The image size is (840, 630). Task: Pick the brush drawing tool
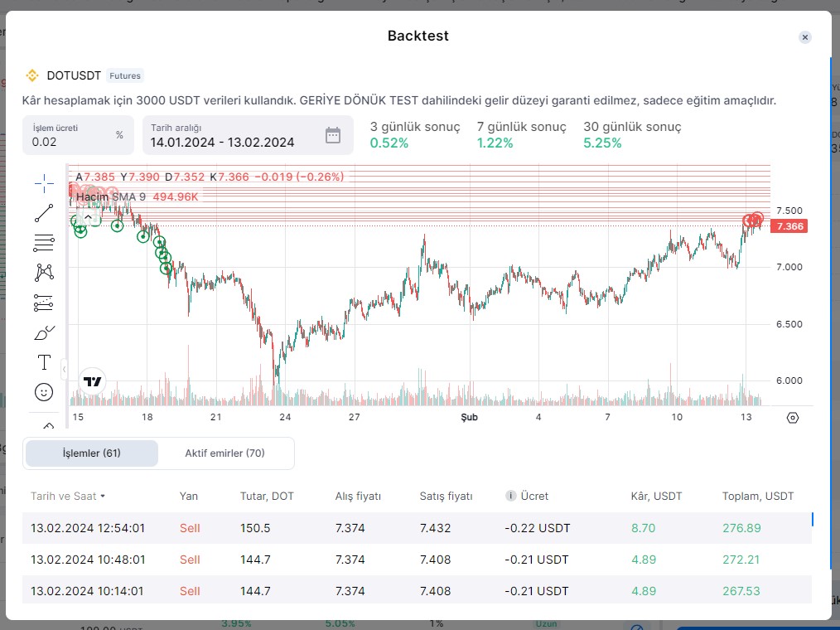tap(44, 333)
